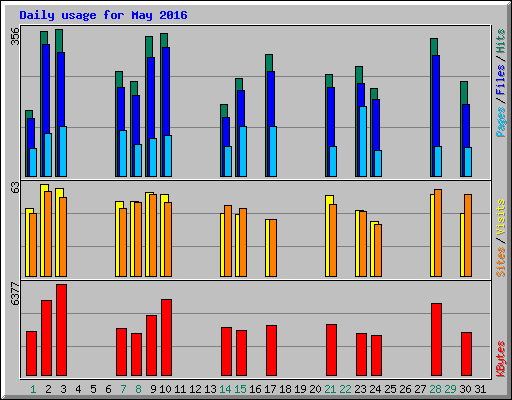
Task: Click day 9 on the x-axis
Action: coord(153,389)
